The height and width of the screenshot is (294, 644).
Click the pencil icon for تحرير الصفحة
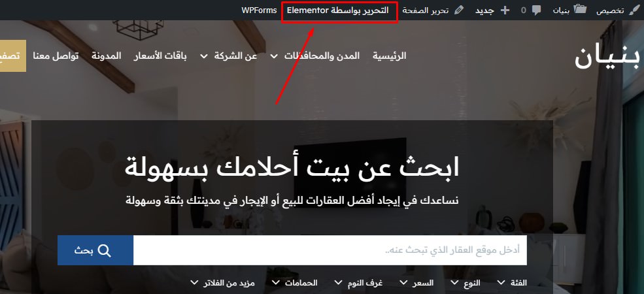458,10
